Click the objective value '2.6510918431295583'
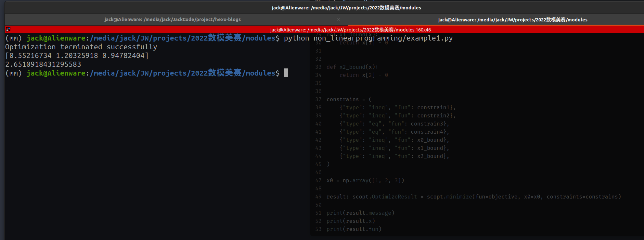644x240 pixels. 43,65
